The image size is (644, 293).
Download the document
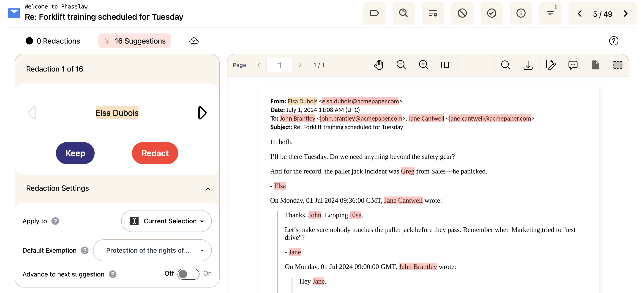(528, 65)
